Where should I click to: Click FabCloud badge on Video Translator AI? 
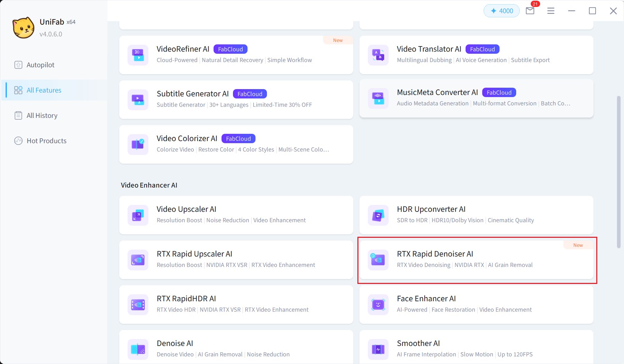483,49
